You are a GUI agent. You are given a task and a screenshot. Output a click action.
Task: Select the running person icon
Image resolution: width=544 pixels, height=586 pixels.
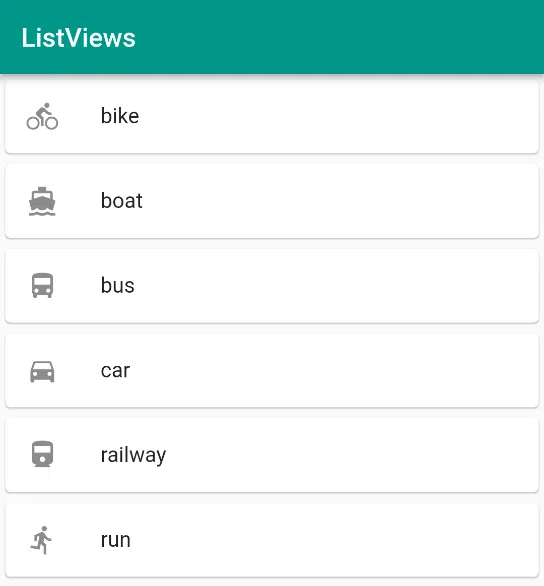coord(41,540)
